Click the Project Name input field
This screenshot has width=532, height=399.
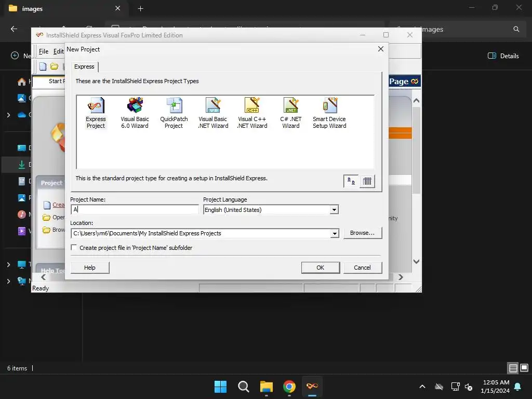135,209
